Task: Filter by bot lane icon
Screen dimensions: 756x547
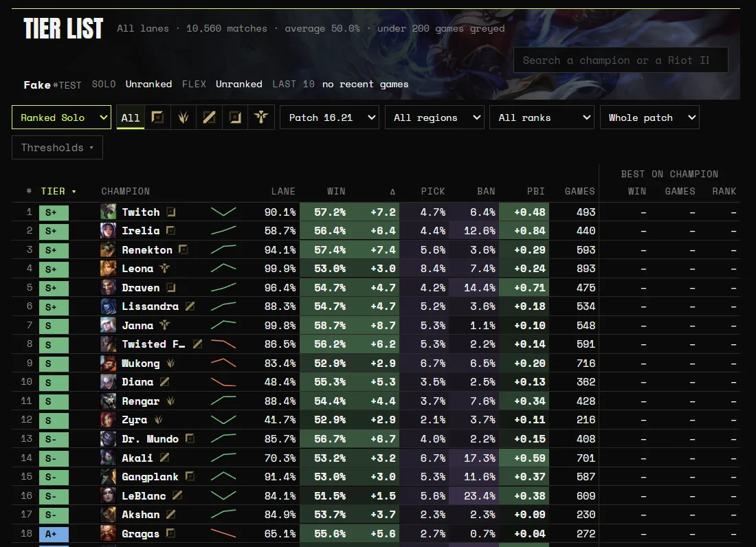Action: coord(235,117)
